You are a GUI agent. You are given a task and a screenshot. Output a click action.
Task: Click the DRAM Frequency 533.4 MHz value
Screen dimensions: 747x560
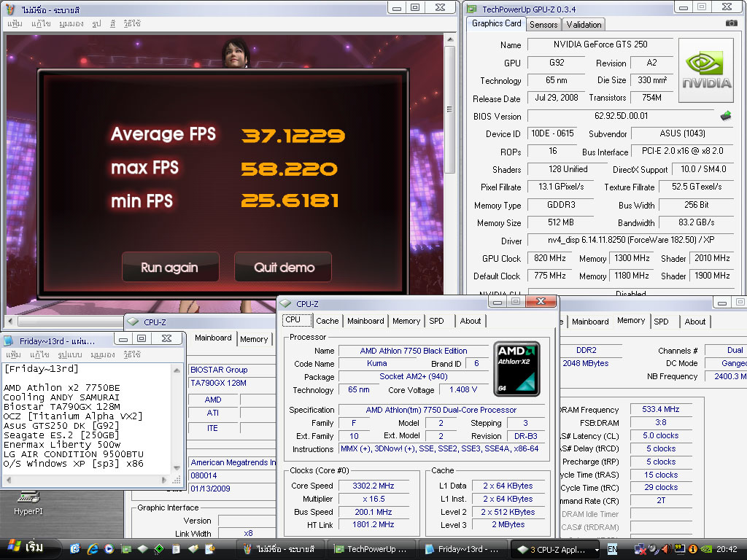point(660,409)
